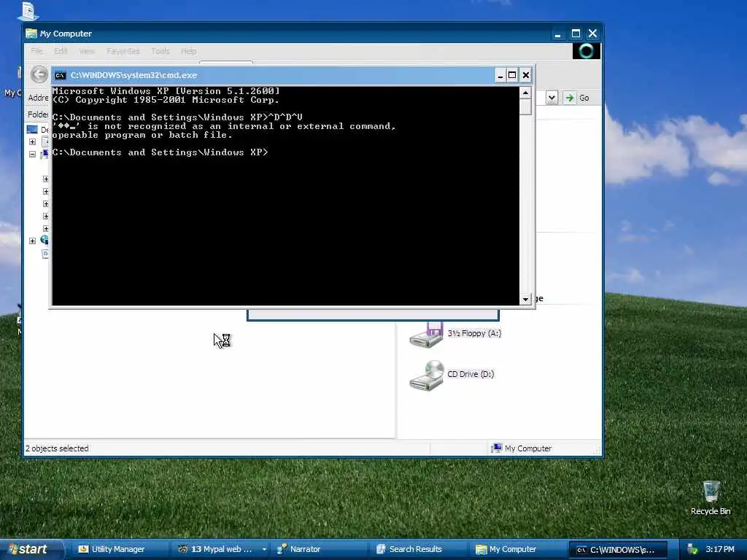Click the 3:17 PM system clock
Screen dimensions: 747x560
[x=720, y=549]
